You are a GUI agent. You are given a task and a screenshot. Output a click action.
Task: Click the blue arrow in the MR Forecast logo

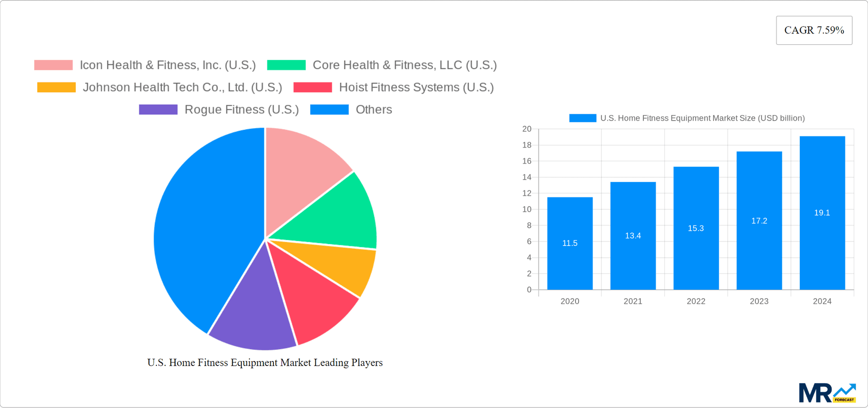pos(844,389)
